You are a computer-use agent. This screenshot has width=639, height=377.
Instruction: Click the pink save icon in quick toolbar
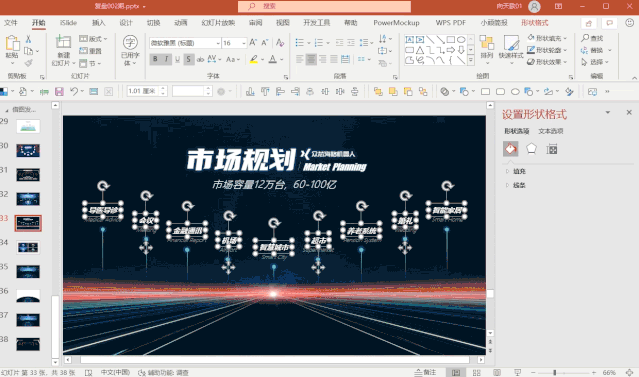pos(59,91)
